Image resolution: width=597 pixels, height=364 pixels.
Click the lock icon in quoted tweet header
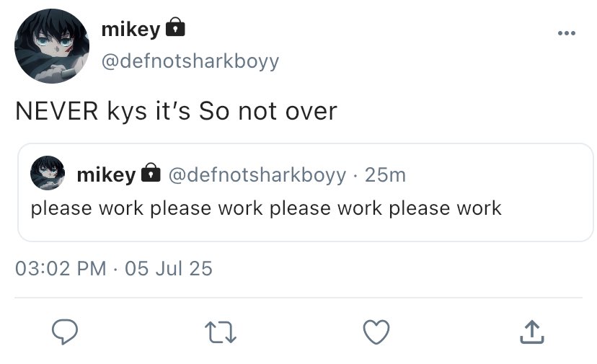pos(150,174)
